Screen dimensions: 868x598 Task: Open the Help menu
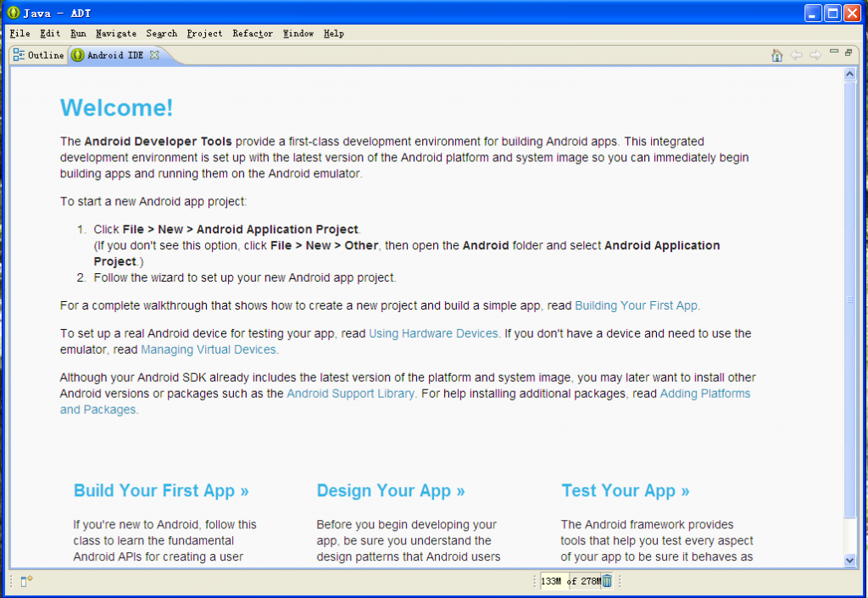334,33
